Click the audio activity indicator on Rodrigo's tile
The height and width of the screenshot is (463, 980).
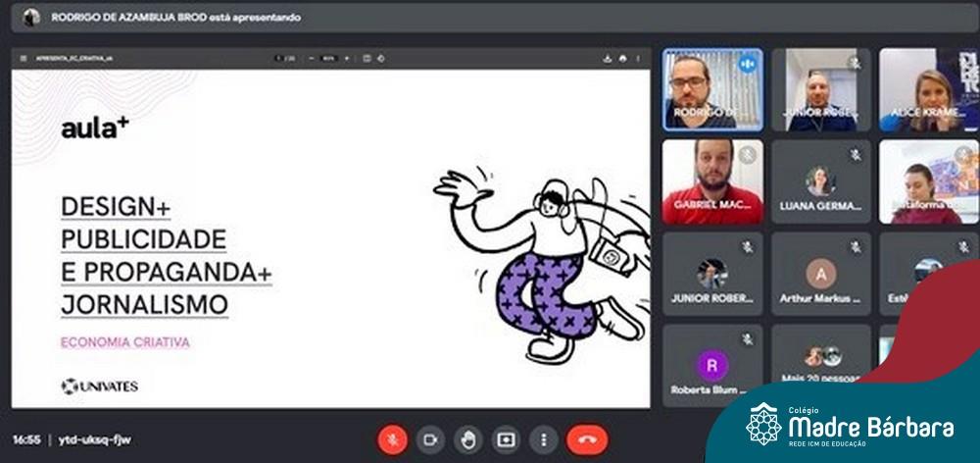(x=747, y=64)
